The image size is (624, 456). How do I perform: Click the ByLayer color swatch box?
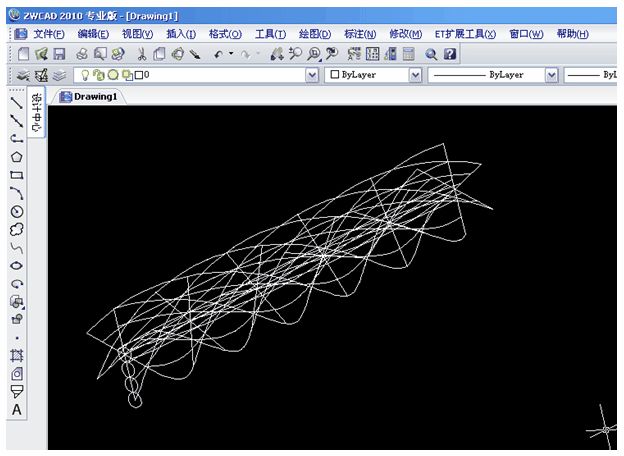(334, 75)
